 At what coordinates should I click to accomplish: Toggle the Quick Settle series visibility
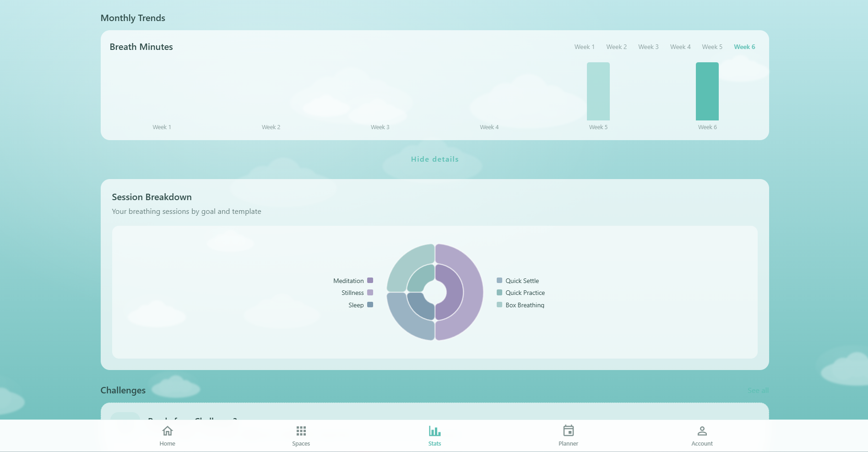499,280
